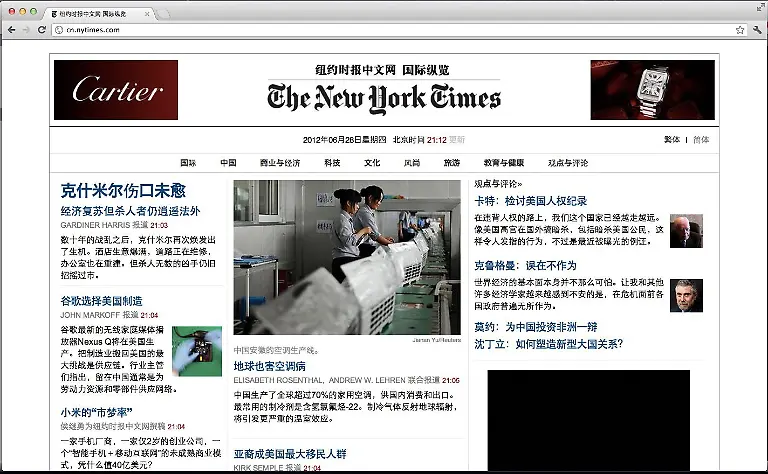Open the 教育与健康 navigation section
The height and width of the screenshot is (474, 768).
coord(504,163)
